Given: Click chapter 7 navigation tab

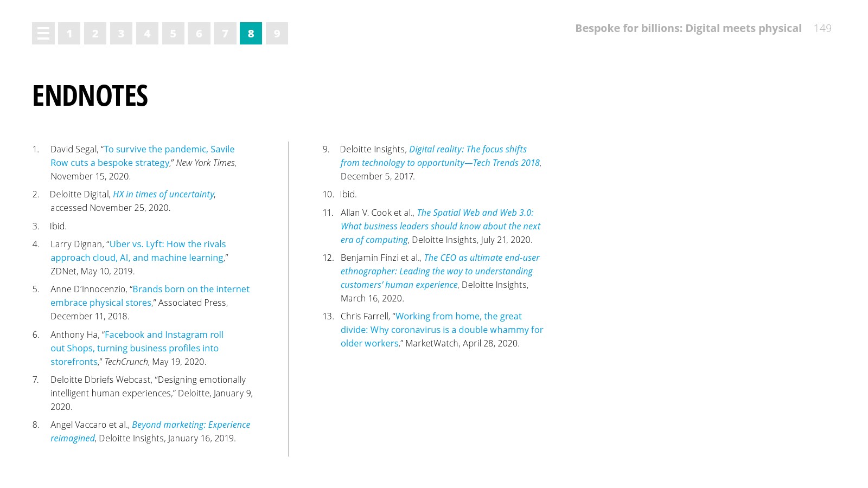Looking at the screenshot, I should 225,34.
